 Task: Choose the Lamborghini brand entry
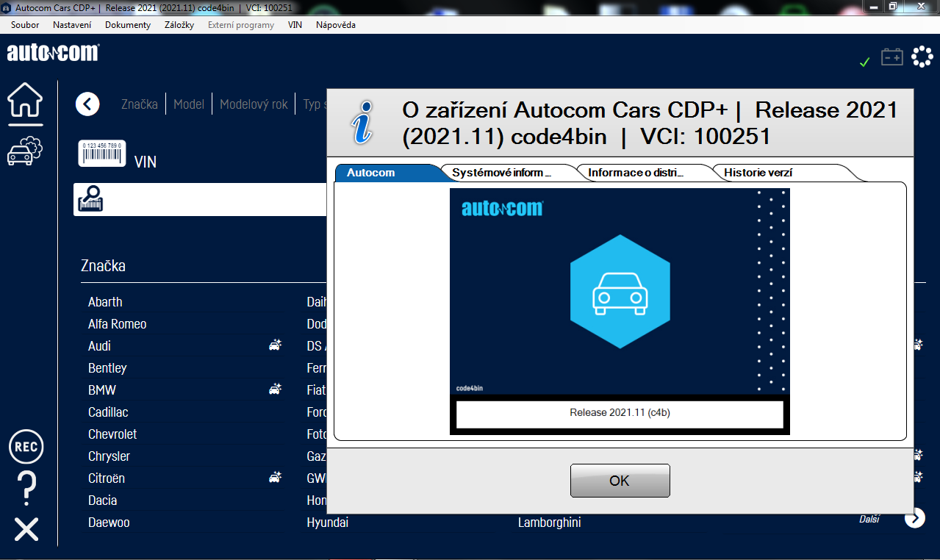point(549,523)
